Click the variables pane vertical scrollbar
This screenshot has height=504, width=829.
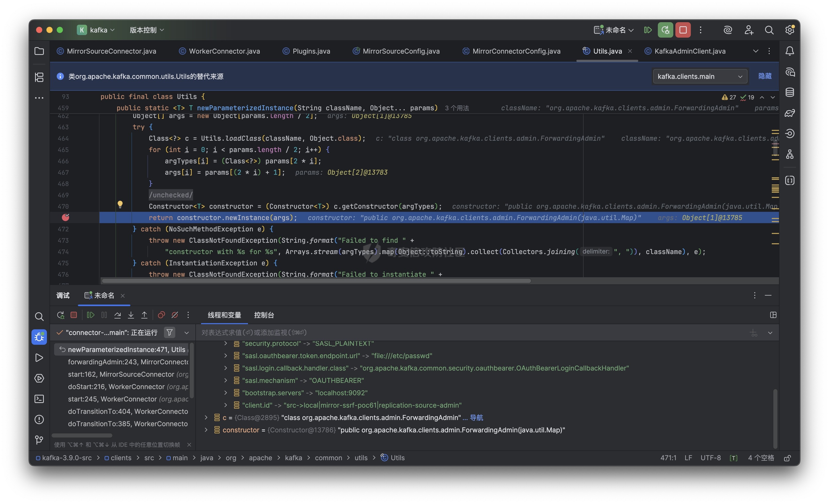click(x=775, y=419)
